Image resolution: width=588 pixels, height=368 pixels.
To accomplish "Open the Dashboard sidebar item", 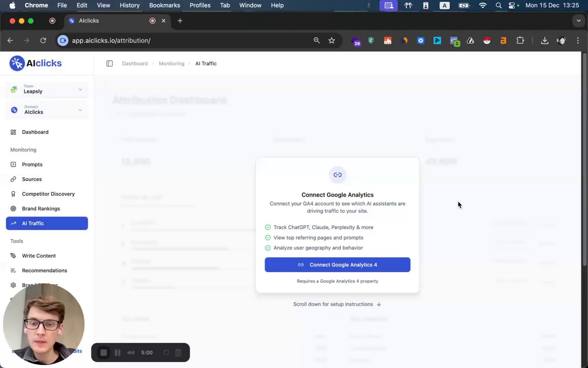I will [35, 132].
